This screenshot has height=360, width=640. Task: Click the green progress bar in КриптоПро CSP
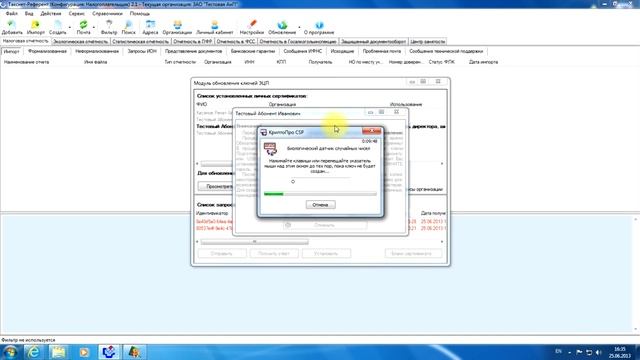coord(320,194)
